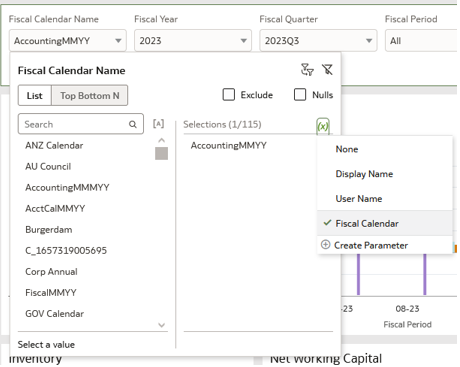This screenshot has width=460, height=367.
Task: Select AU Council from the list
Action: click(48, 166)
